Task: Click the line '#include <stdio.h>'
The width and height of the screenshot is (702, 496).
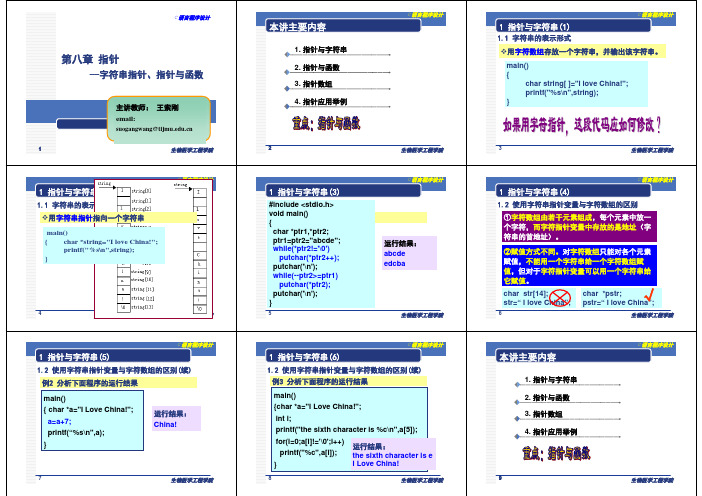Action: 301,205
